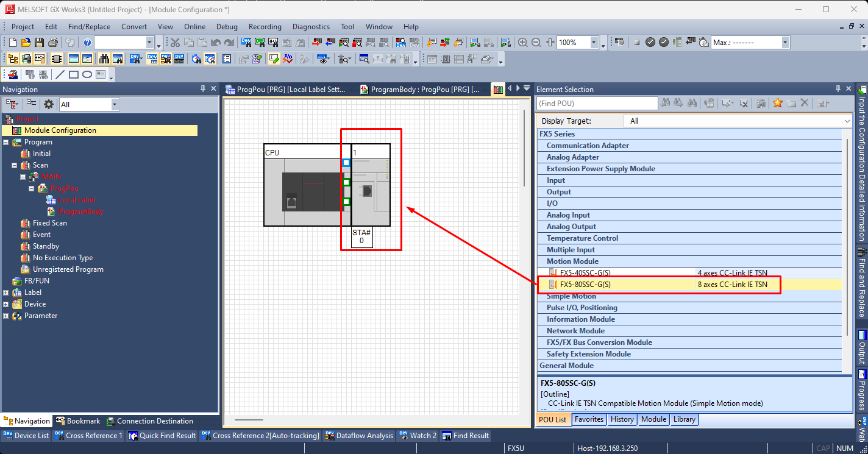Image resolution: width=868 pixels, height=454 pixels.
Task: Click the fit-width zoom icon
Action: point(550,43)
